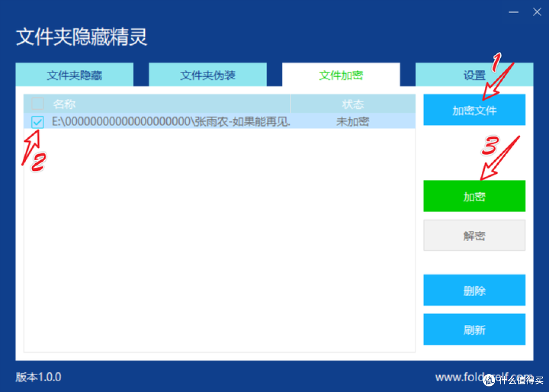Minimize the 文件夹隐藏精灵 window
Image resolution: width=549 pixels, height=392 pixels.
point(513,12)
